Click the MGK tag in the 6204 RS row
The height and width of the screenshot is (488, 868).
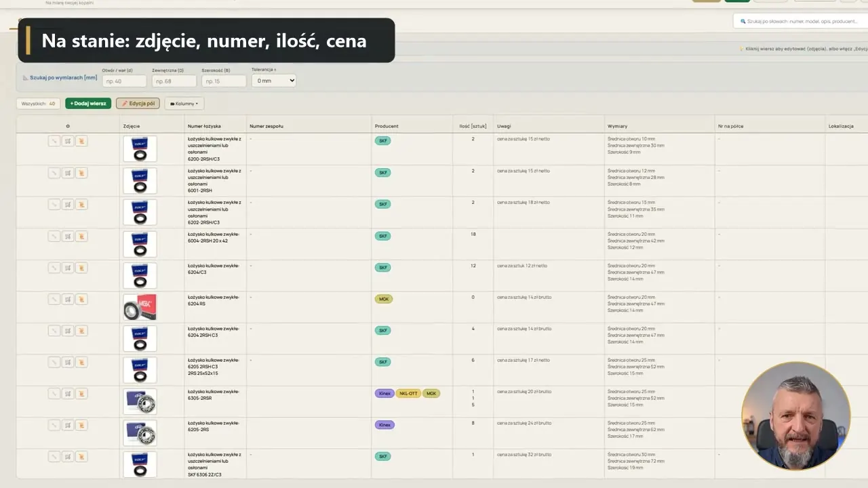point(384,299)
